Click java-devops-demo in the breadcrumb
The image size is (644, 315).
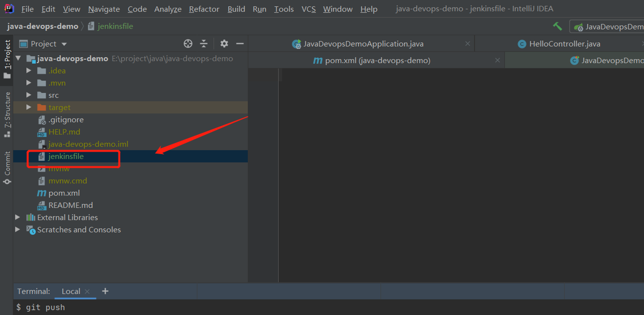coord(43,26)
